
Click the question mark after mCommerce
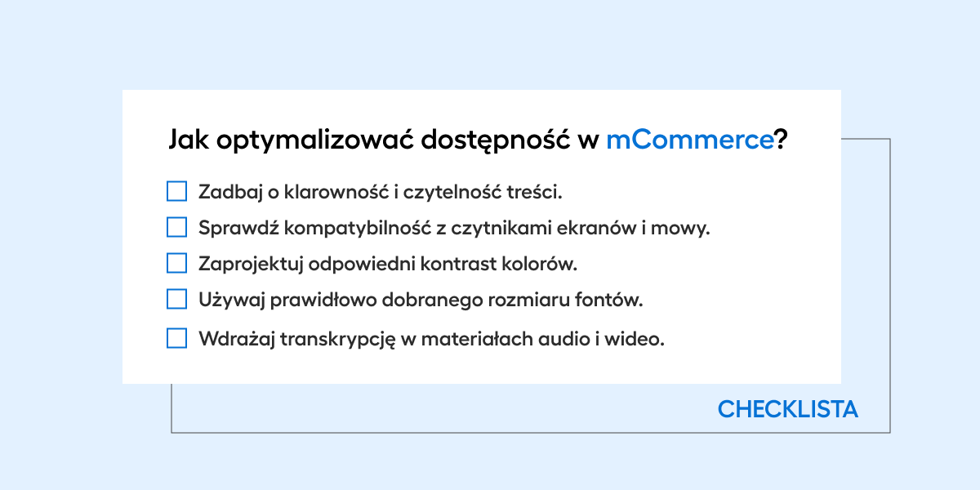pos(781,140)
